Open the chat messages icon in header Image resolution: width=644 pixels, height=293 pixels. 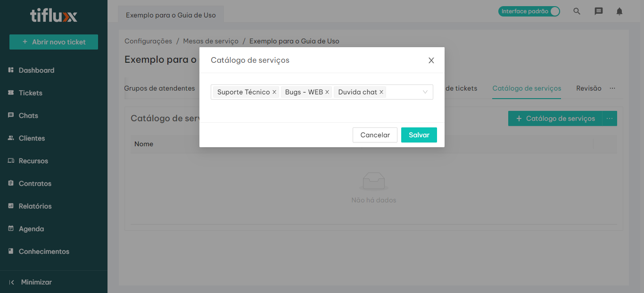598,11
